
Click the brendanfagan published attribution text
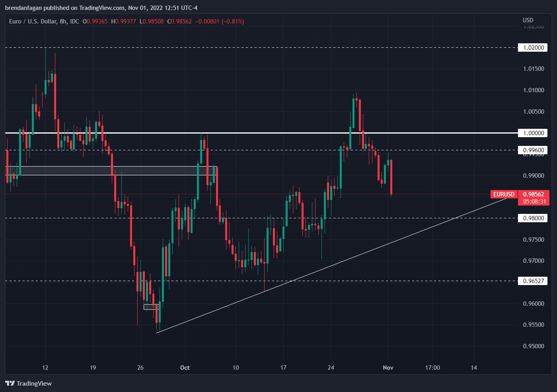click(x=101, y=8)
